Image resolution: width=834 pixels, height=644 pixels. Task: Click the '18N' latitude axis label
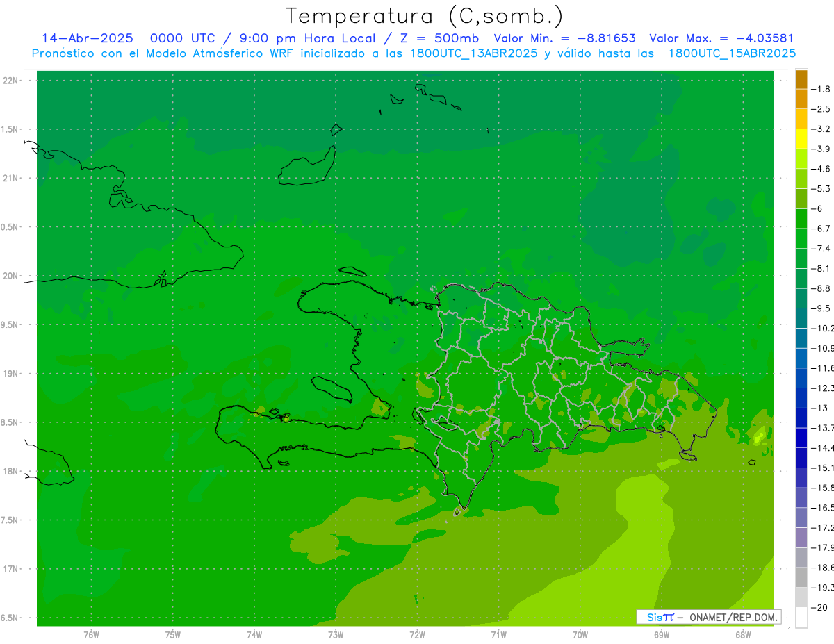[x=11, y=471]
